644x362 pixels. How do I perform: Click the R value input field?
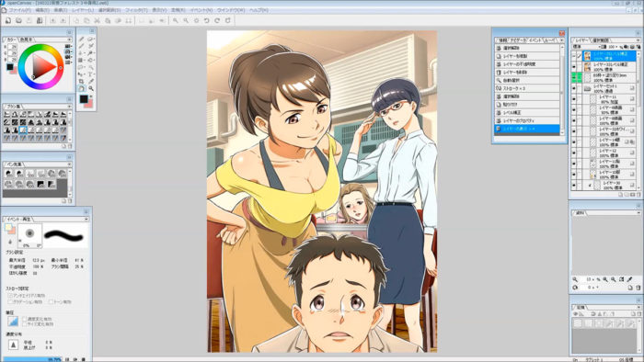click(12, 47)
